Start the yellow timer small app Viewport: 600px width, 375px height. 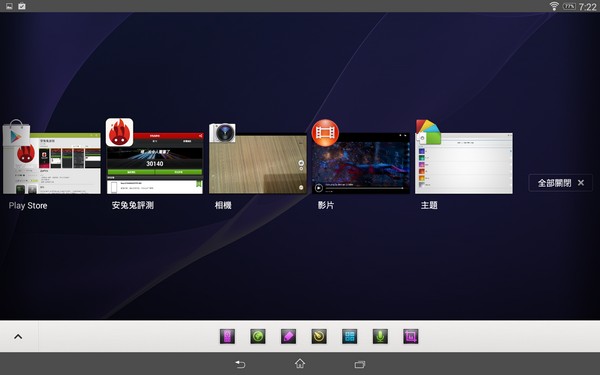pos(319,337)
